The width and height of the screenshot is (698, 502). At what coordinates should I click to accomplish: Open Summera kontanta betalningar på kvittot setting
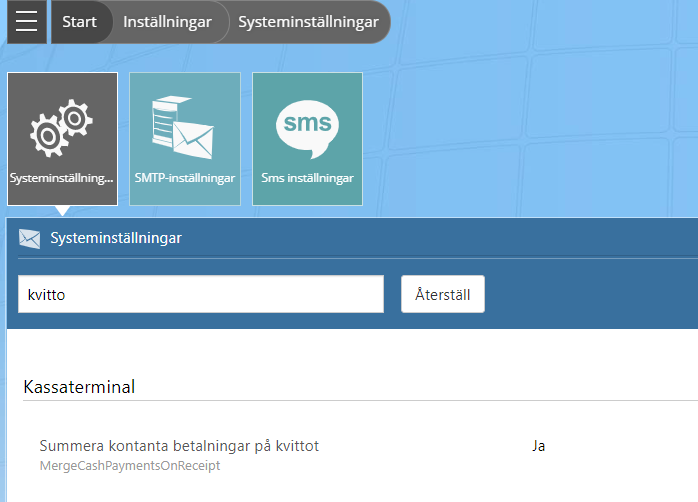click(179, 446)
